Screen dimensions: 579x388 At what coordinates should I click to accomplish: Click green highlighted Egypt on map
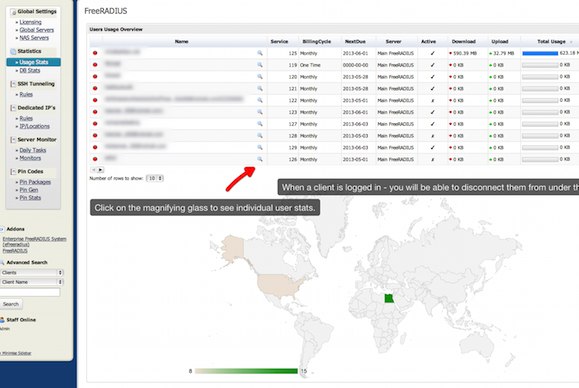point(389,298)
